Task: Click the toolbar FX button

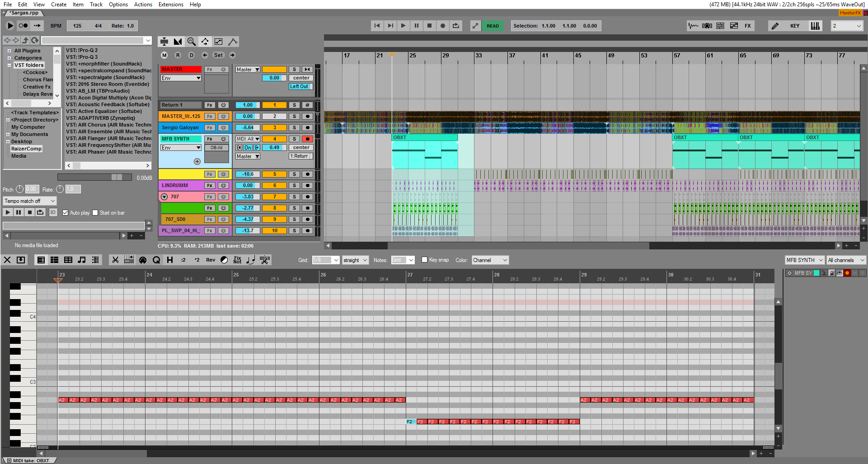Action: click(748, 26)
